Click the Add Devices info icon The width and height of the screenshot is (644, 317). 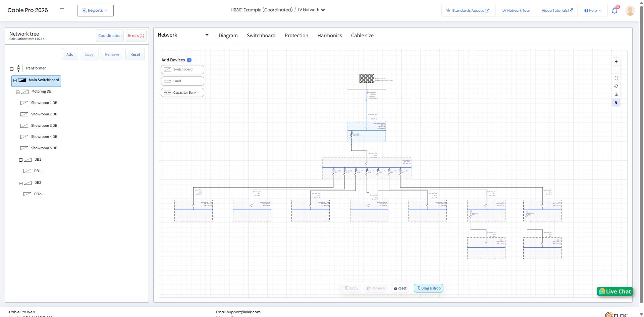tap(189, 60)
